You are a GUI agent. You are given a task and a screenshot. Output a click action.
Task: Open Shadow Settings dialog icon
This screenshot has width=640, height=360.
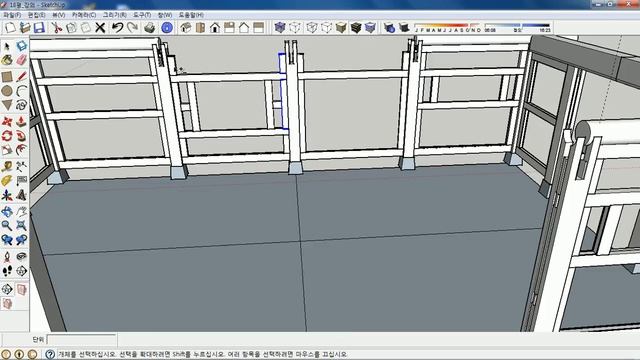(x=389, y=28)
